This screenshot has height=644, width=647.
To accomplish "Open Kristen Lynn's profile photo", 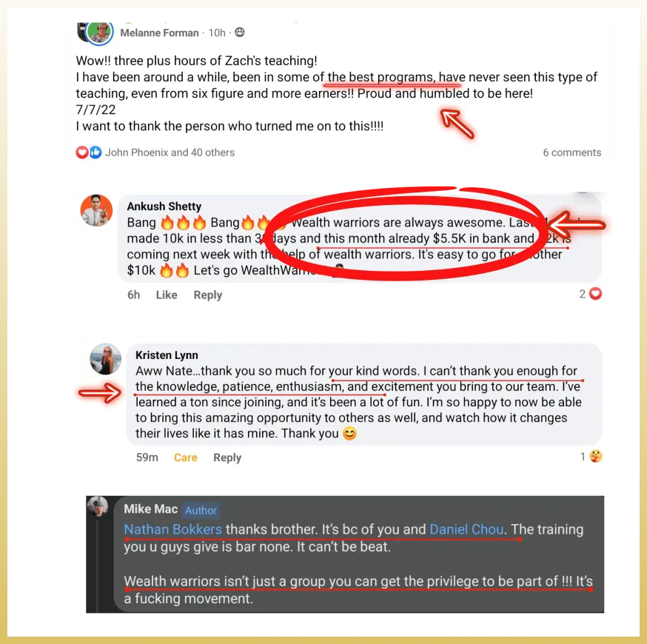I will [106, 359].
